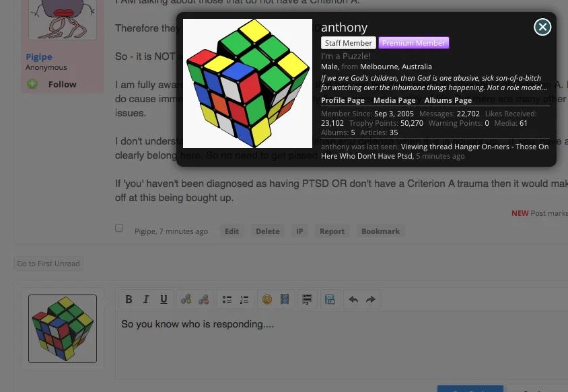
Task: Click the Melbourne, Australia location link
Action: click(396, 67)
